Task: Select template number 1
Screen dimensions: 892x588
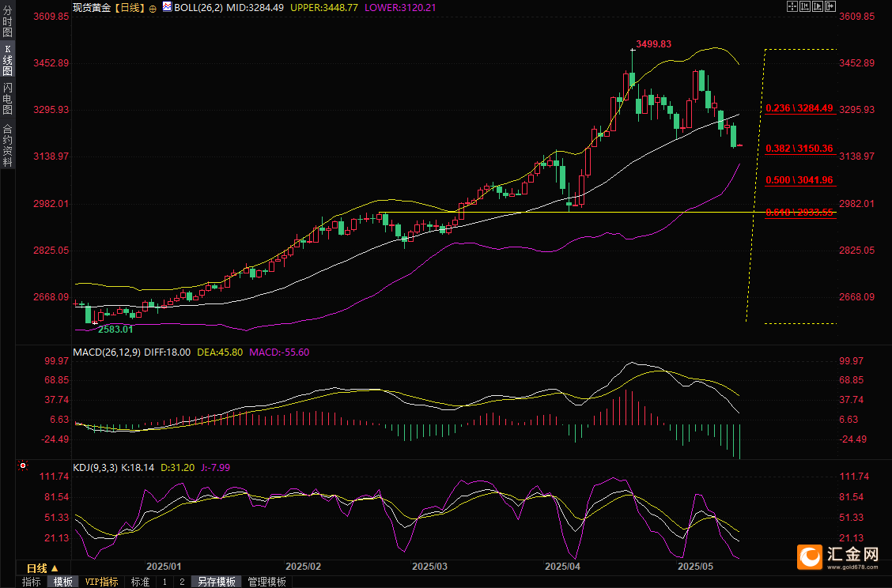Action: click(164, 582)
